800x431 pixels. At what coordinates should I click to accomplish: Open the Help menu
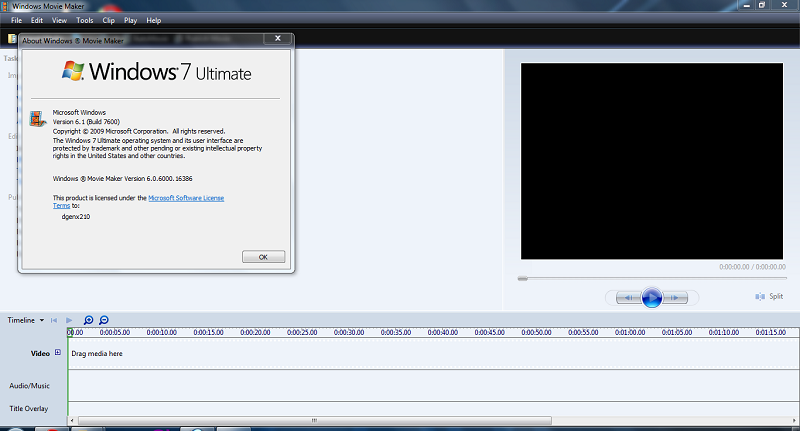tap(154, 20)
